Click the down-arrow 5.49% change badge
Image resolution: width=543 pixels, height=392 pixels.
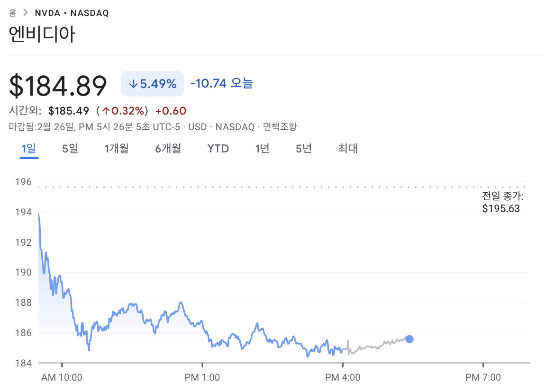152,84
